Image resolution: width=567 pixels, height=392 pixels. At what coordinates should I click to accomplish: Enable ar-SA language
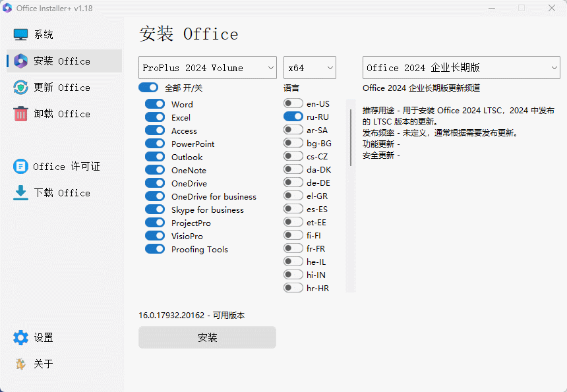pyautogui.click(x=293, y=130)
